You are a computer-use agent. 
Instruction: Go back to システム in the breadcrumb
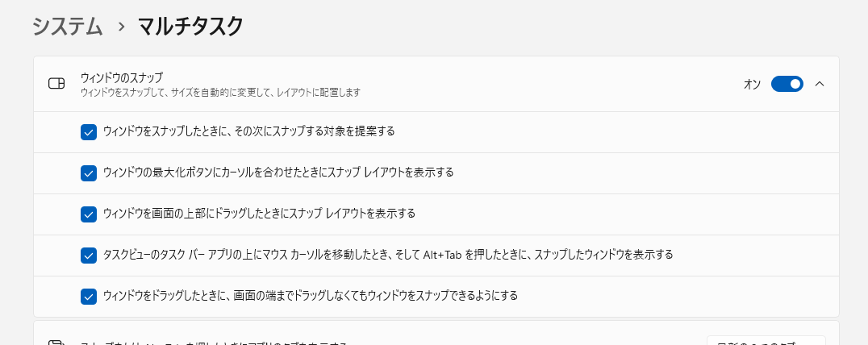click(68, 27)
